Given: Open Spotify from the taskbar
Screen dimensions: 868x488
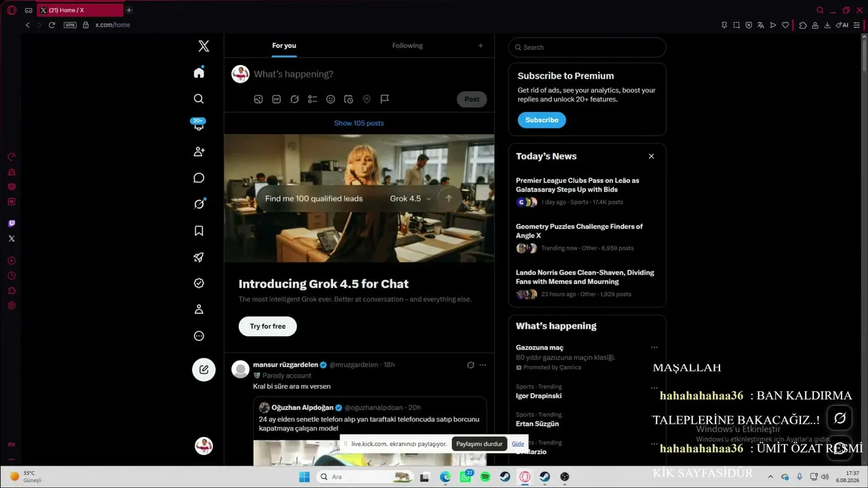Looking at the screenshot, I should 486,476.
